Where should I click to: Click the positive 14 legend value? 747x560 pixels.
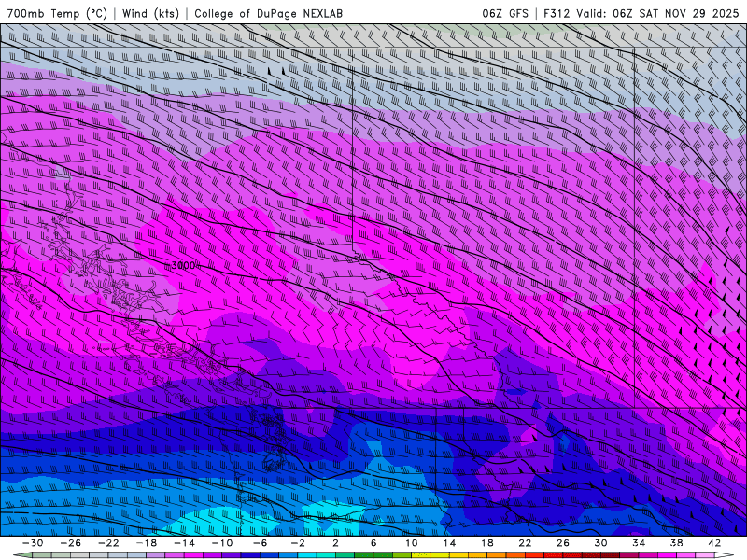[449, 543]
